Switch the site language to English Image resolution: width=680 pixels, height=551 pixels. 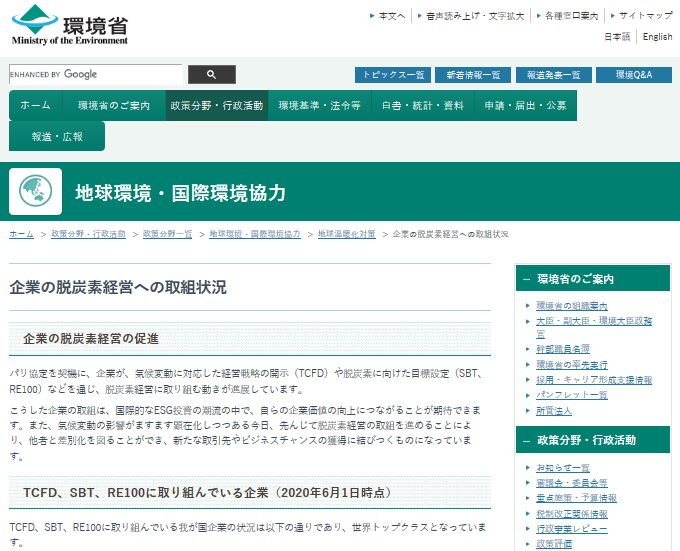coord(657,37)
